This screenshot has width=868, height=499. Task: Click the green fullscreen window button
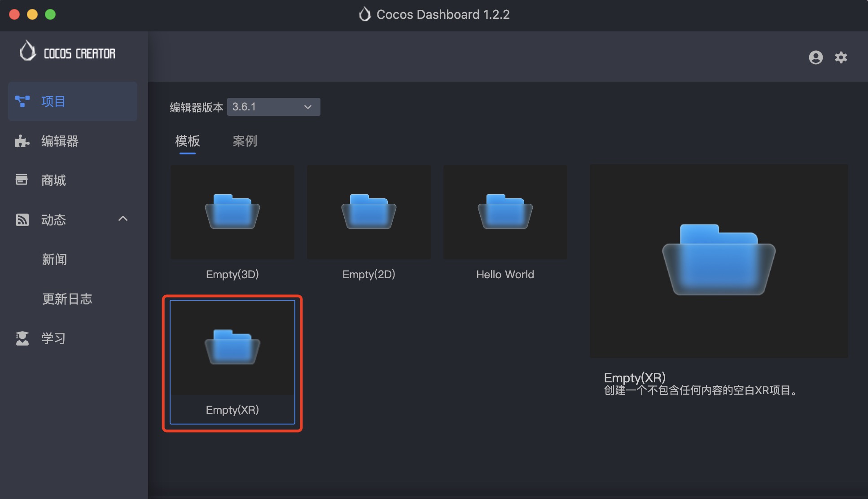point(50,14)
